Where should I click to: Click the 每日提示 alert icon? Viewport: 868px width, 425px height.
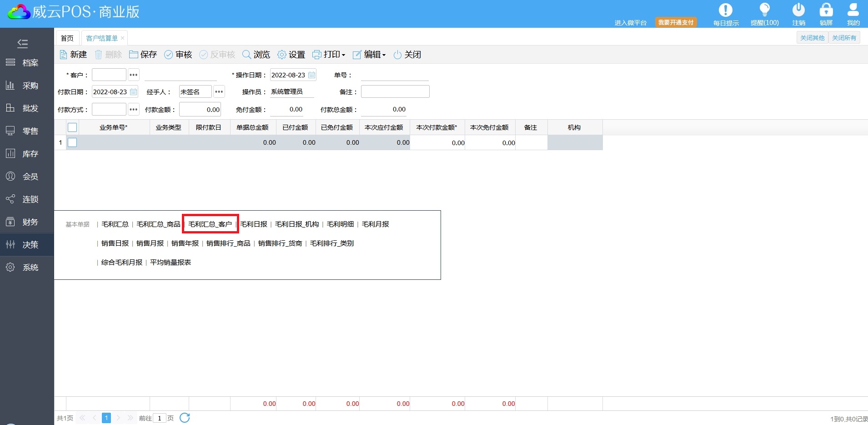pyautogui.click(x=725, y=10)
